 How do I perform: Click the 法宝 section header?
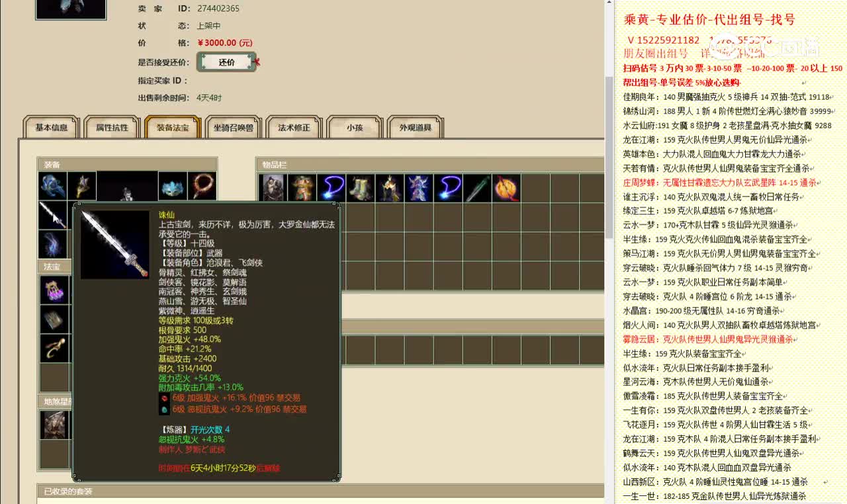pyautogui.click(x=54, y=267)
